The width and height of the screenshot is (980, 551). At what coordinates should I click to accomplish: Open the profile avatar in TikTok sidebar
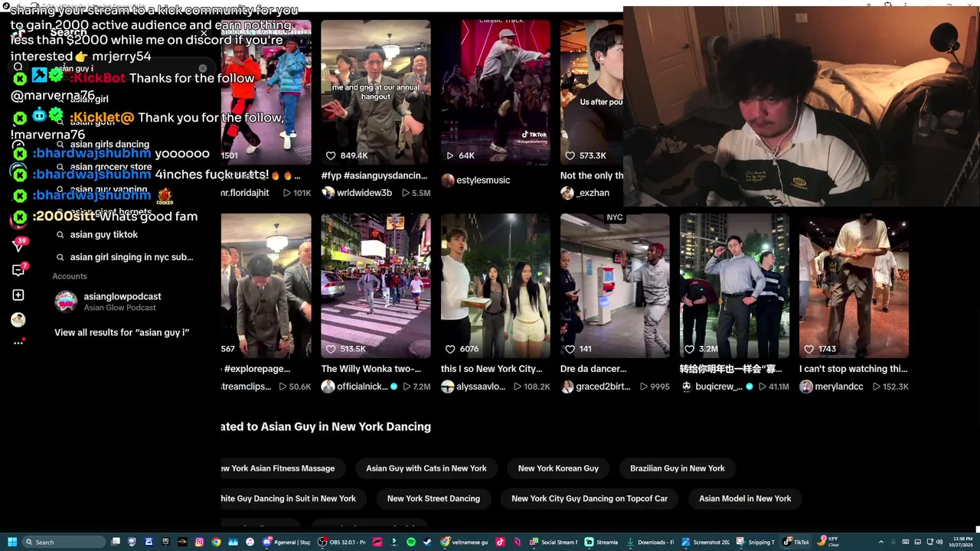click(18, 319)
